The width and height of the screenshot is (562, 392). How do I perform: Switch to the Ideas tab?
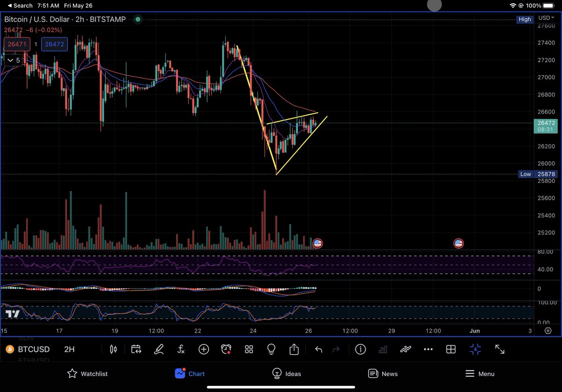tap(287, 373)
